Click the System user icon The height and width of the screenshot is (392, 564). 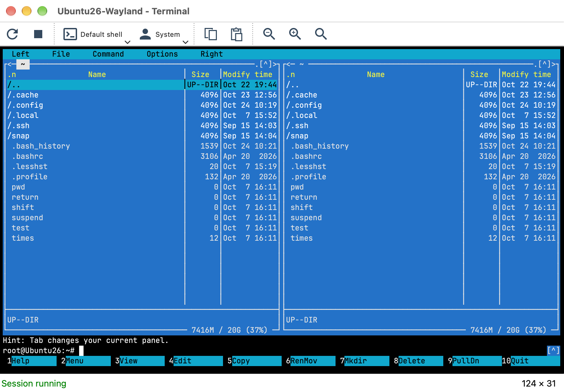(x=145, y=34)
